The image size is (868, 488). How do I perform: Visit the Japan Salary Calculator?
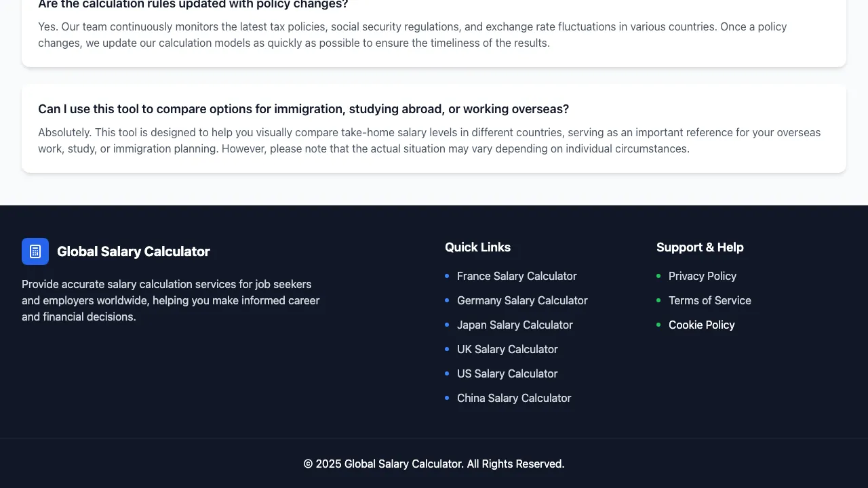point(515,325)
